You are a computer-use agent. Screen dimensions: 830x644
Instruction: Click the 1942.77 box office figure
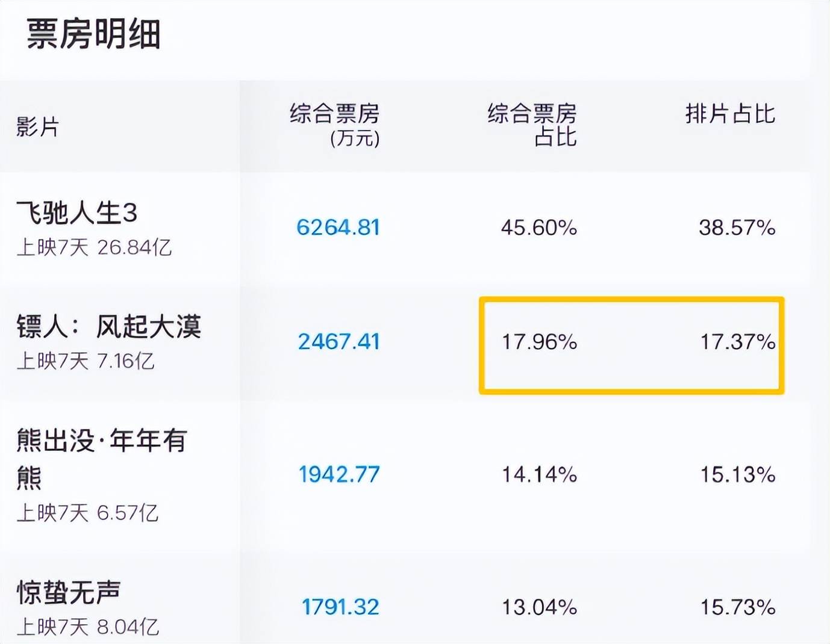coord(339,475)
